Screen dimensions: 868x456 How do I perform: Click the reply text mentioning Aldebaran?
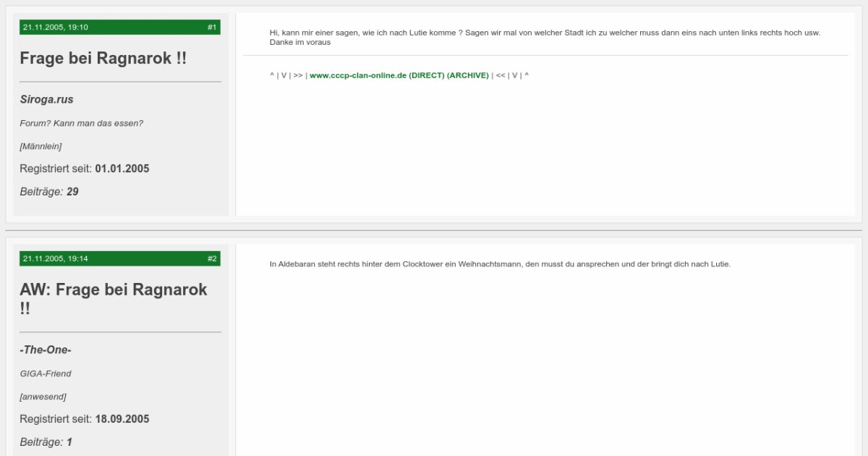[500, 264]
